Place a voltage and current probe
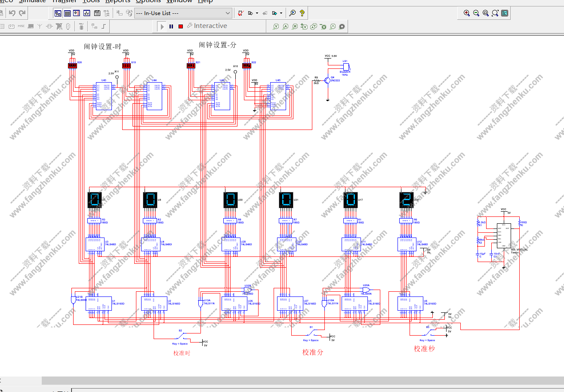The image size is (564, 392). click(x=314, y=26)
